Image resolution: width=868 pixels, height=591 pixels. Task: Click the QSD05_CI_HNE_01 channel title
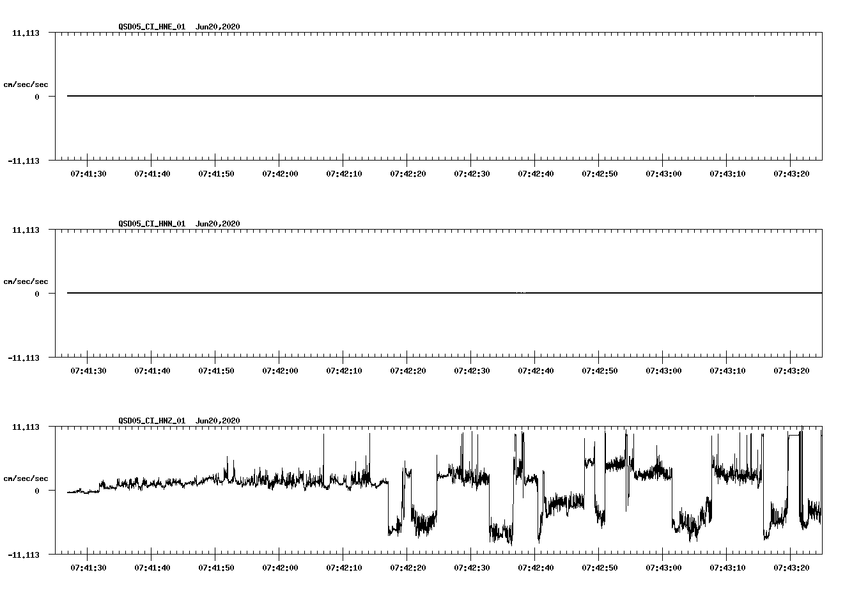152,27
